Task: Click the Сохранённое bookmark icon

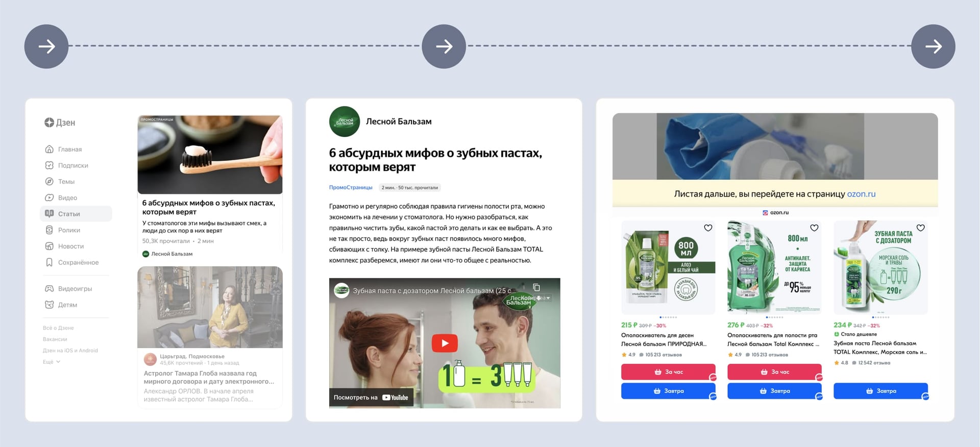Action: 50,263
